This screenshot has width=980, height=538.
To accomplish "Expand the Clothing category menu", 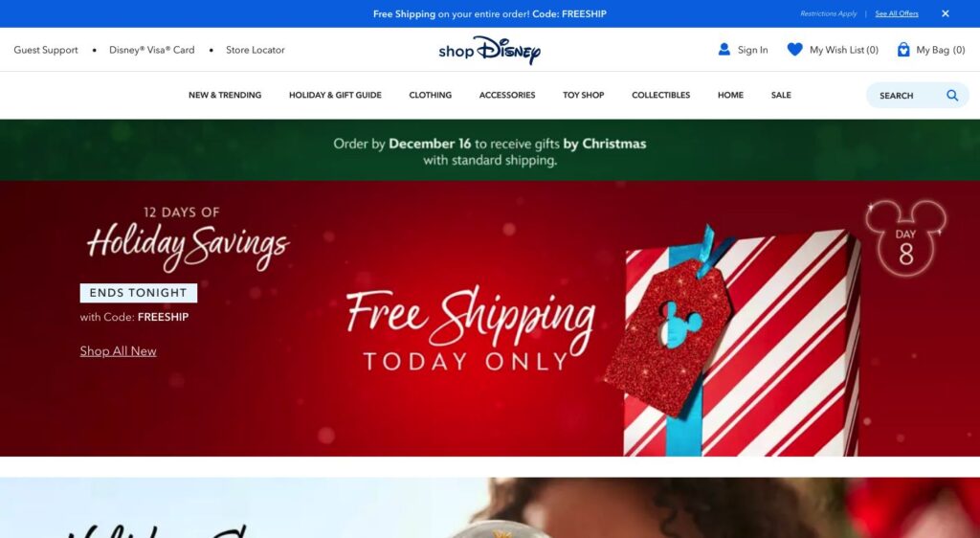I will (430, 95).
